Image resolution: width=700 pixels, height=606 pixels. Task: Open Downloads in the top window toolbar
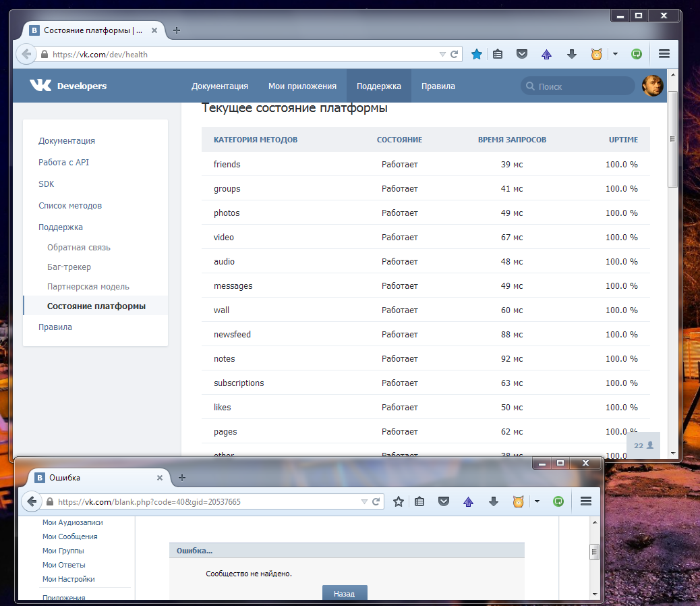[571, 54]
